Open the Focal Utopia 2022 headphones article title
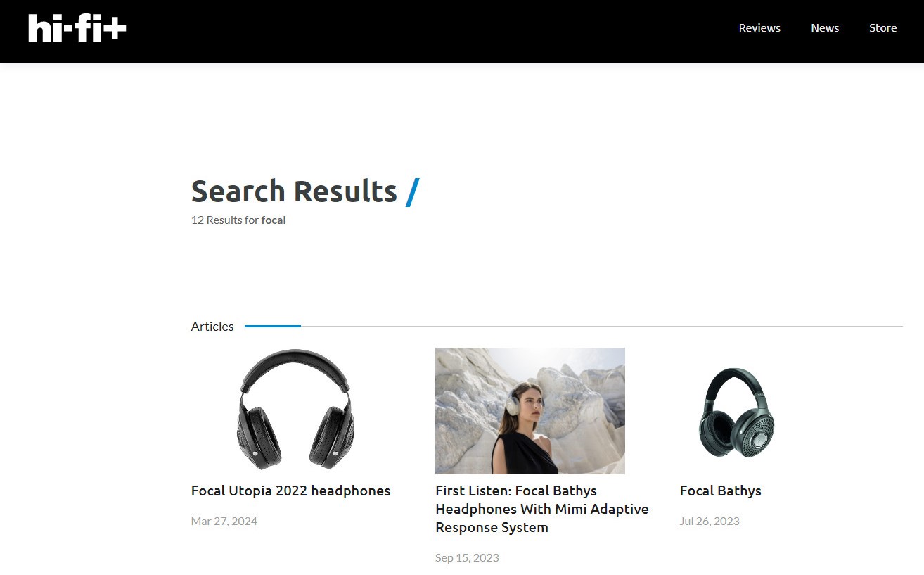The height and width of the screenshot is (575, 924). pos(290,491)
